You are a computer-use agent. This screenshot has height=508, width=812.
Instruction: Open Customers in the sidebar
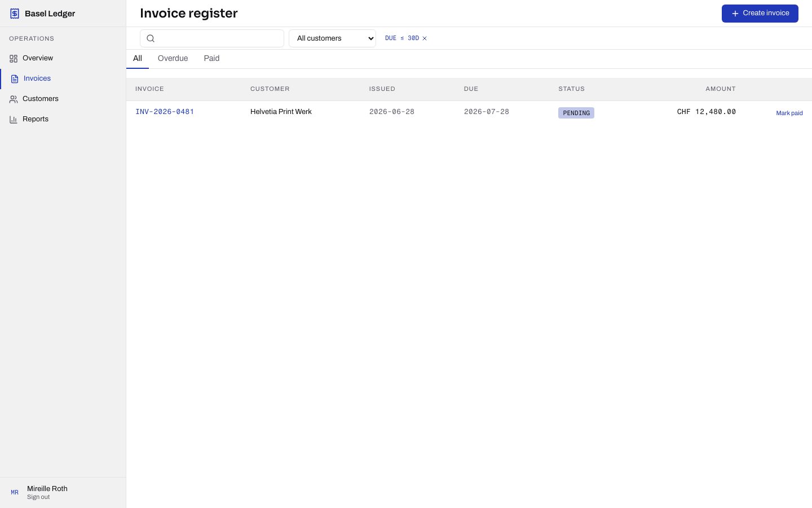point(63,99)
